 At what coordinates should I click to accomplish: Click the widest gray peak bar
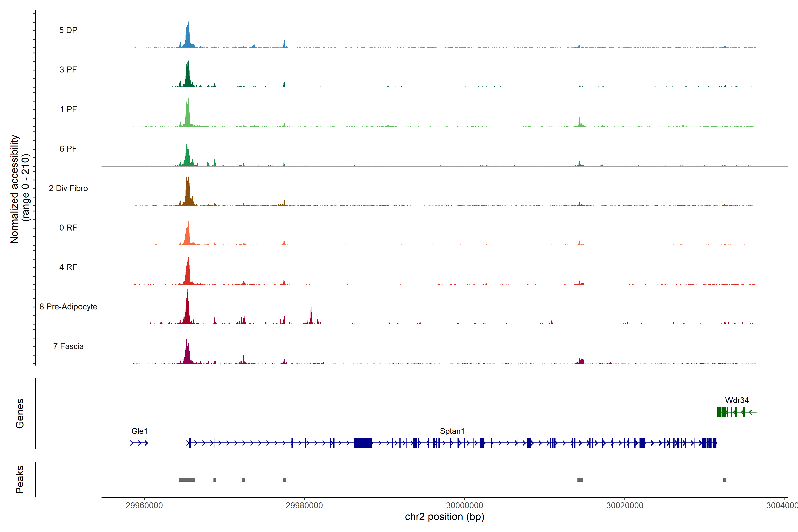pyautogui.click(x=187, y=480)
